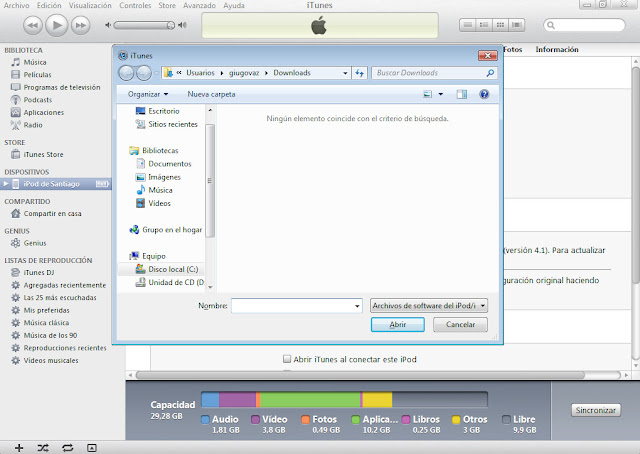
Task: Select Imágenes in the dialog tree
Action: point(158,177)
